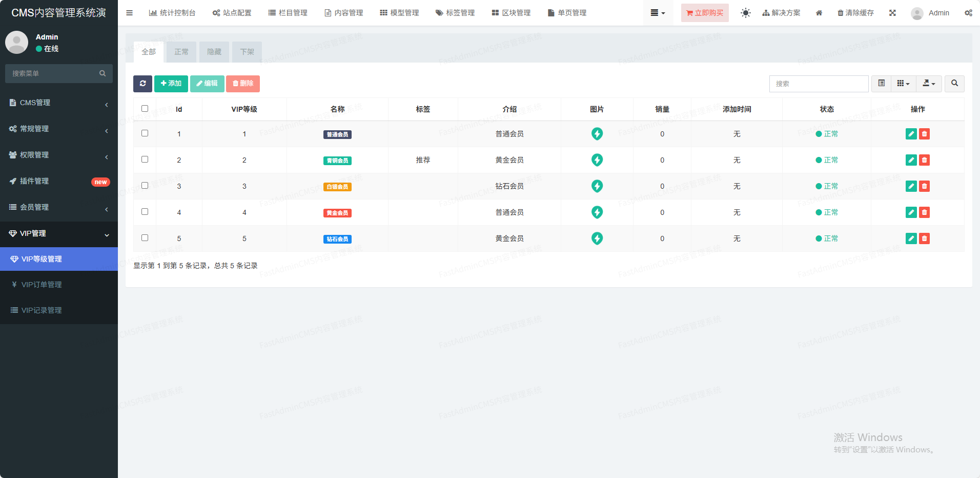Click the 立即购买 button

tap(705, 13)
